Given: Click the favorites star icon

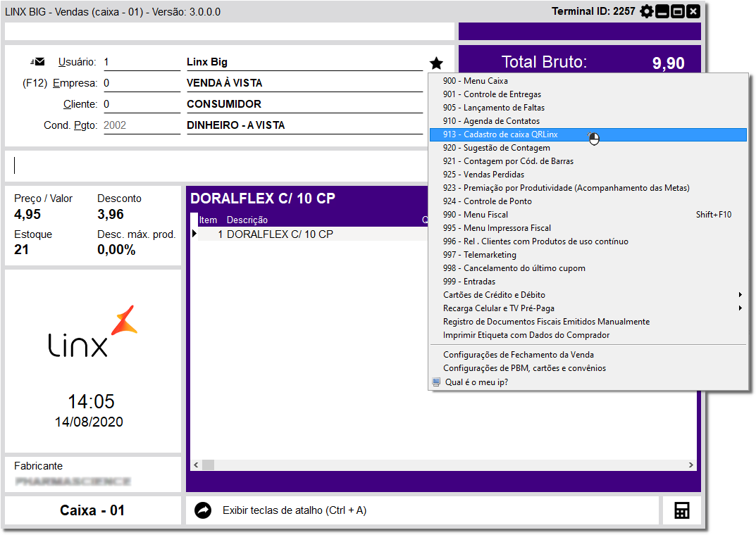Looking at the screenshot, I should pos(436,63).
